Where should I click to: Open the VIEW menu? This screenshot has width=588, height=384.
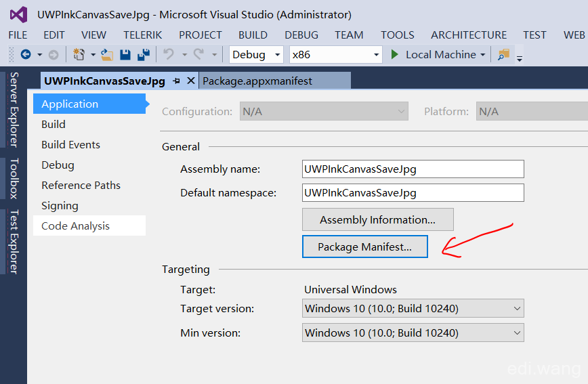tap(93, 35)
